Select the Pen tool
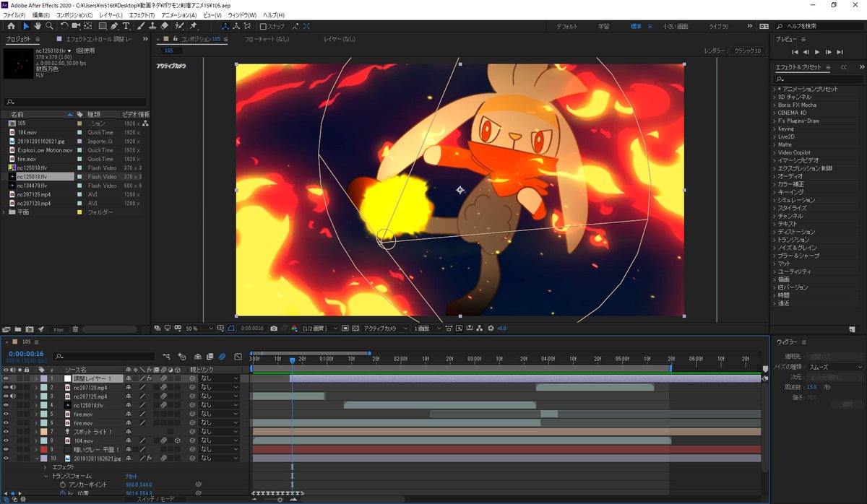Screen dimensions: 867x504 click(x=115, y=26)
